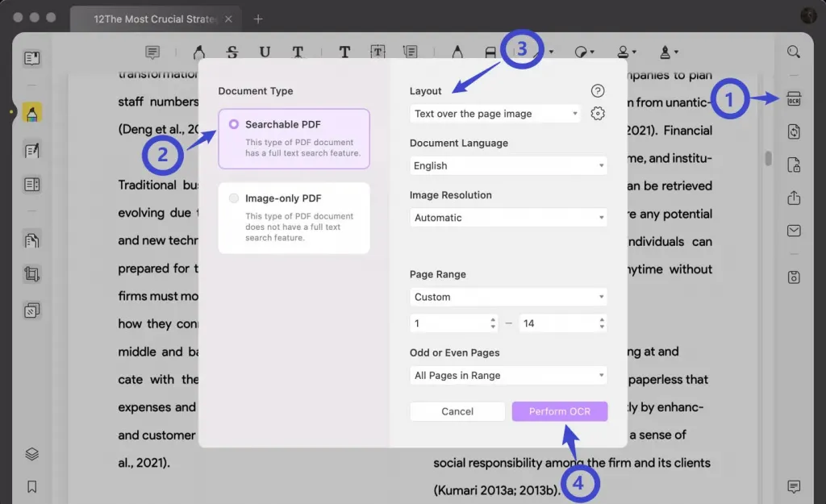Expand the Odd or Even Pages dropdown
The height and width of the screenshot is (504, 826).
click(x=508, y=375)
